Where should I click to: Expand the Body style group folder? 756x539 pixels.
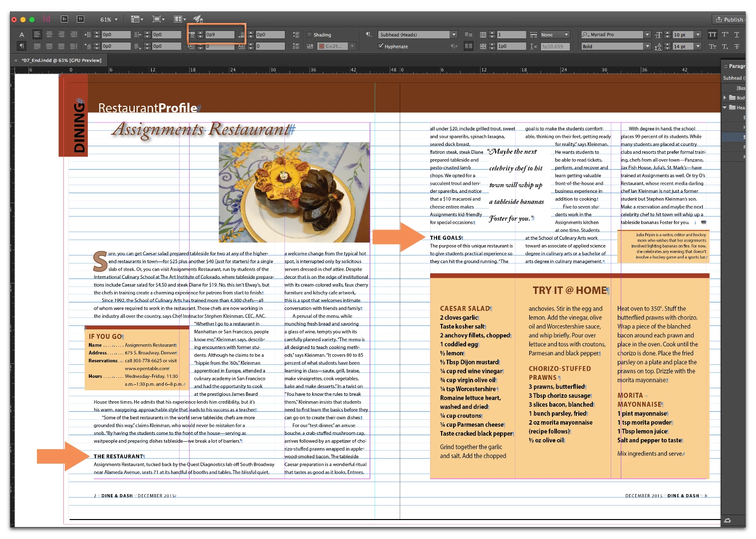[x=725, y=97]
